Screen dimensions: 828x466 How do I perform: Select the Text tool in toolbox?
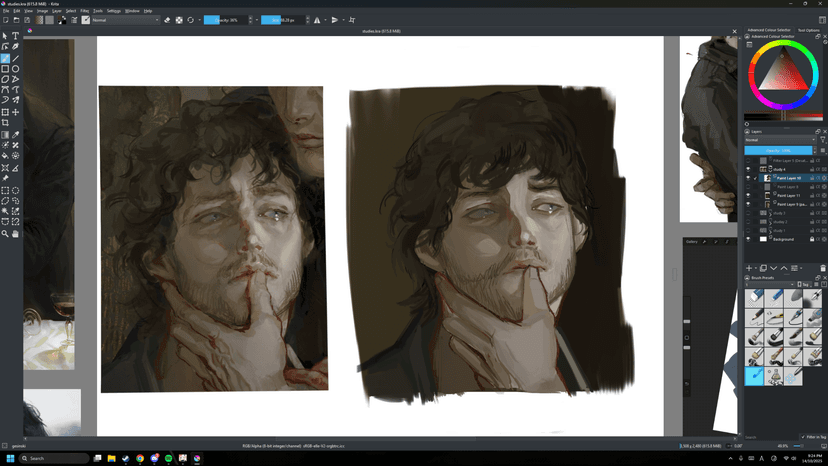coord(16,36)
